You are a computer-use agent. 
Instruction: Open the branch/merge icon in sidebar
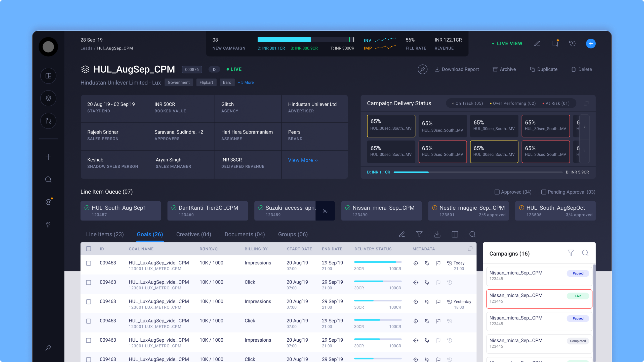(x=48, y=121)
